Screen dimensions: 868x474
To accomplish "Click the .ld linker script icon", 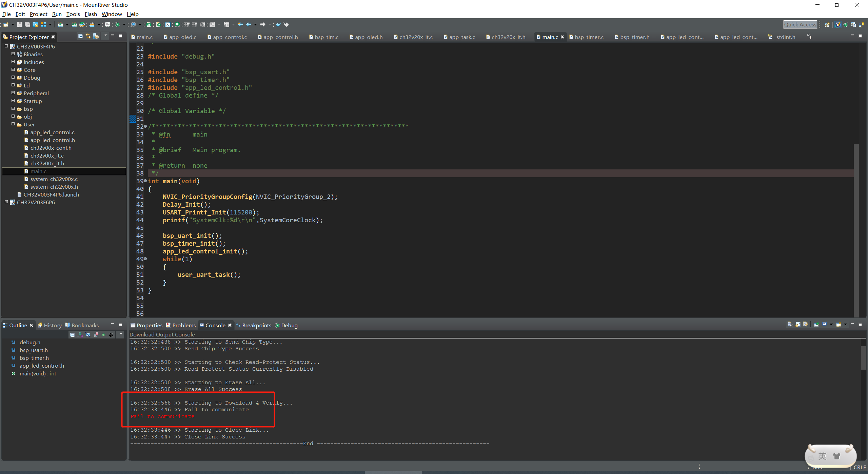I will click(x=149, y=24).
